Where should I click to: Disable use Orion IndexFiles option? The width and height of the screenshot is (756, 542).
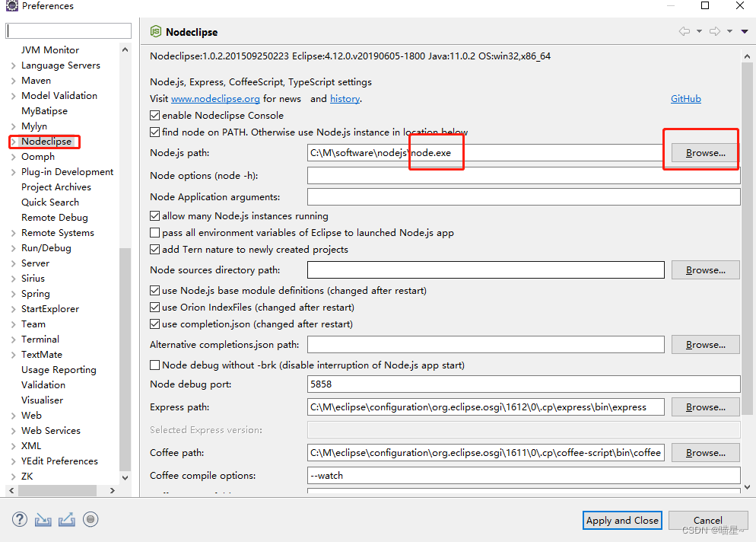point(154,305)
